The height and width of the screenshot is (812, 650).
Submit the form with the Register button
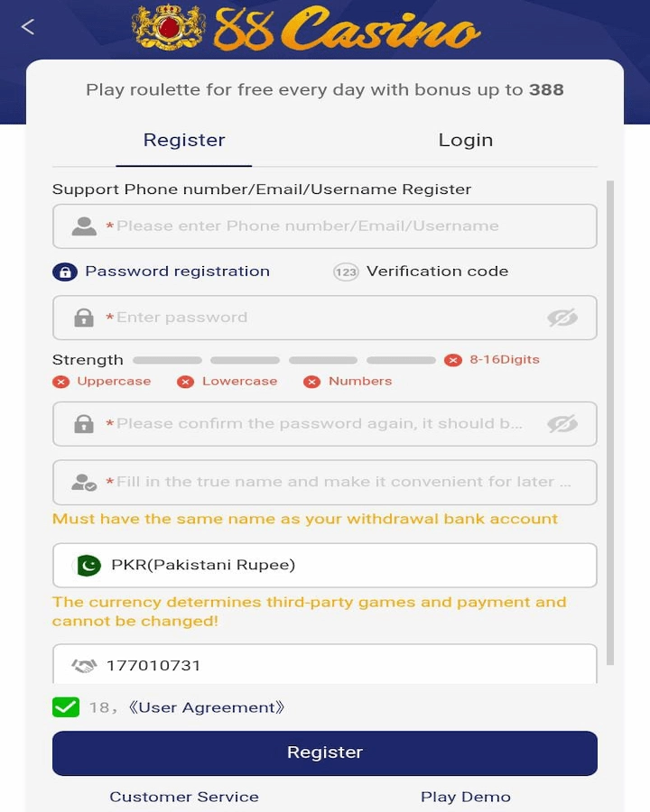(x=325, y=753)
